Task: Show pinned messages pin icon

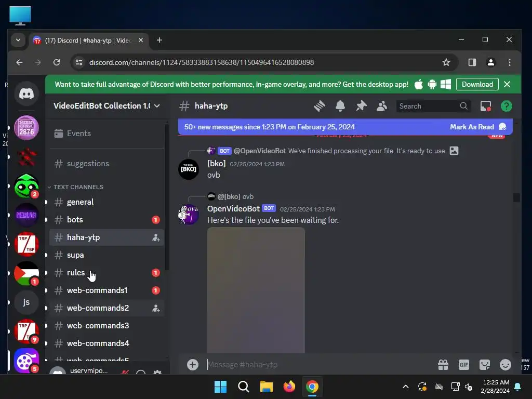Action: [x=362, y=106]
